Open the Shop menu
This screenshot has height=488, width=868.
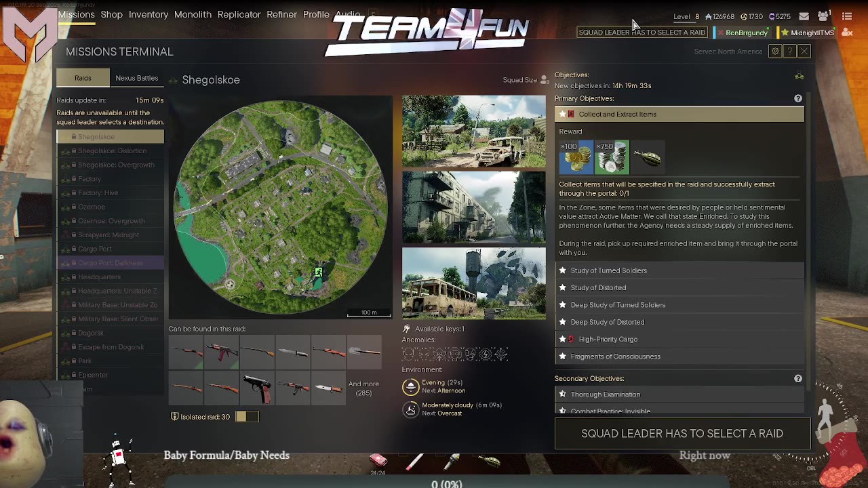(111, 14)
